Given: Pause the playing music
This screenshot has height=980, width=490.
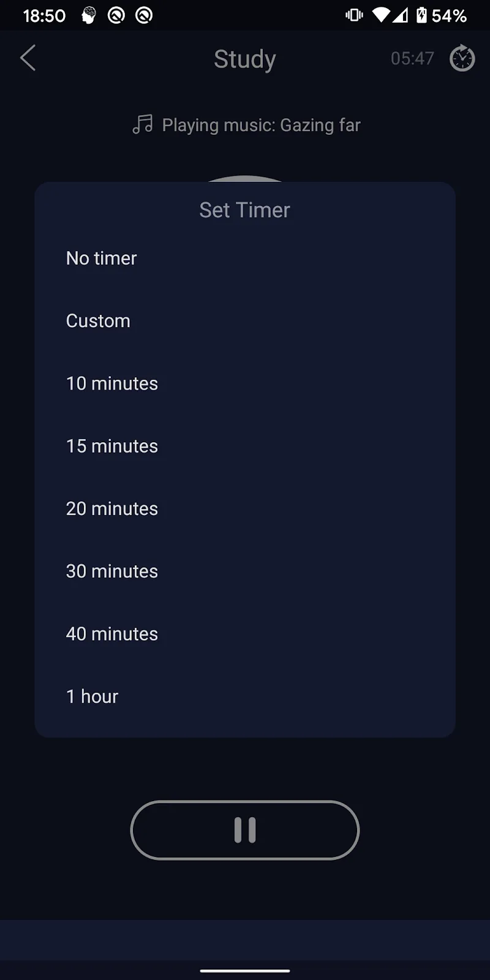Looking at the screenshot, I should tap(245, 830).
